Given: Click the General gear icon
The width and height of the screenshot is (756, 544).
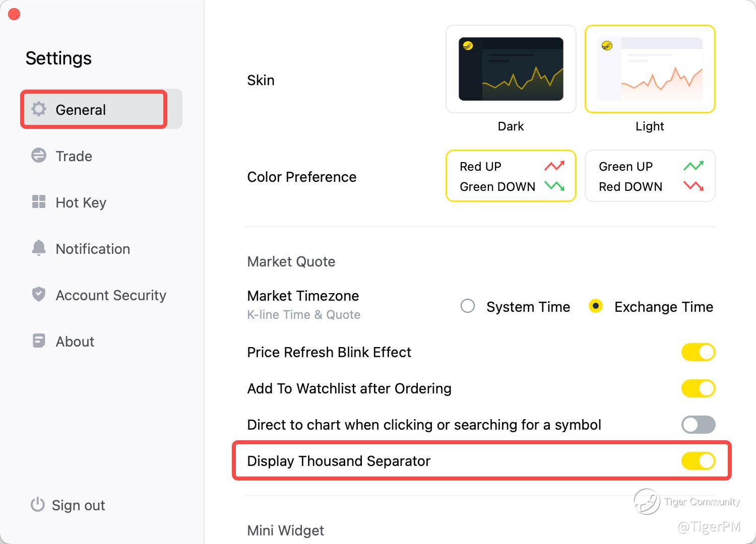Looking at the screenshot, I should click(x=39, y=109).
